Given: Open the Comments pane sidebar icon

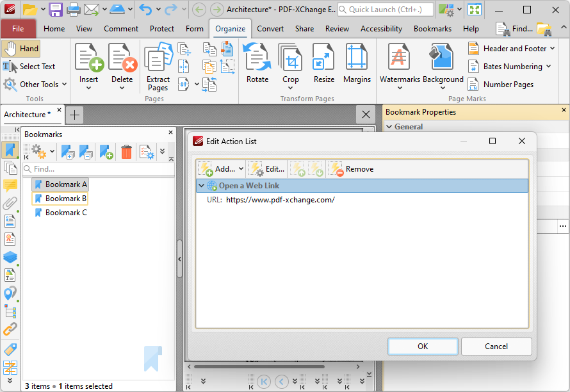Looking at the screenshot, I should point(10,185).
